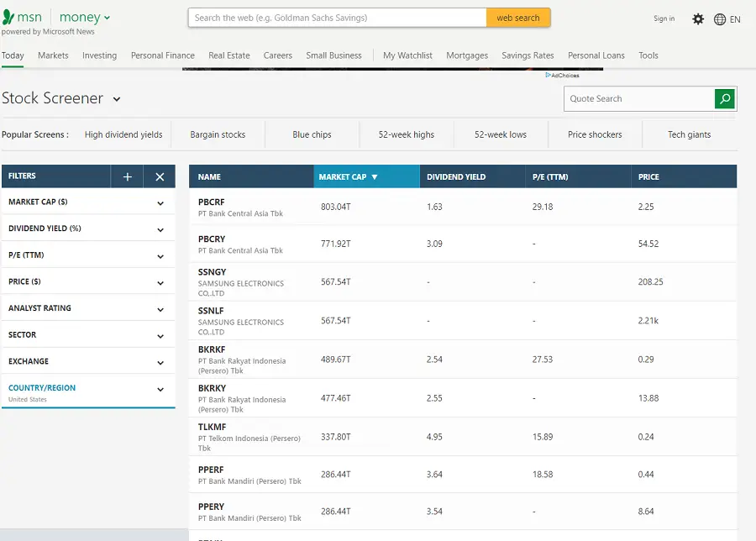Open the My Watchlist tab
This screenshot has height=541, width=756.
point(407,55)
